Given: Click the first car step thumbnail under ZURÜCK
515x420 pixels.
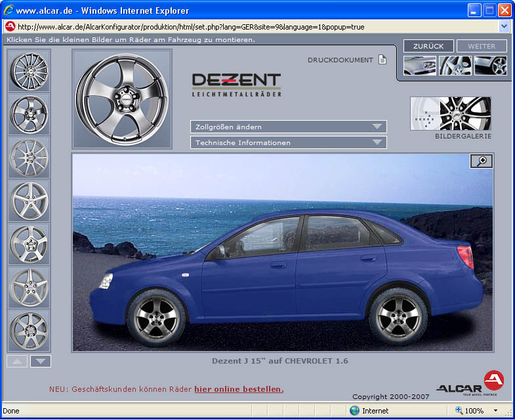Looking at the screenshot, I should tap(420, 66).
